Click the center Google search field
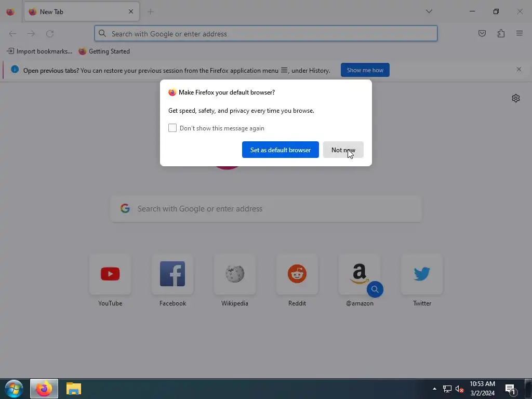This screenshot has height=399, width=532. pos(266,209)
